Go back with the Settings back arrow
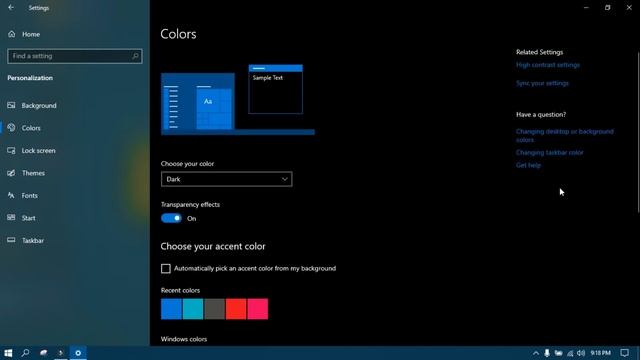This screenshot has width=640, height=360. pos(11,7)
